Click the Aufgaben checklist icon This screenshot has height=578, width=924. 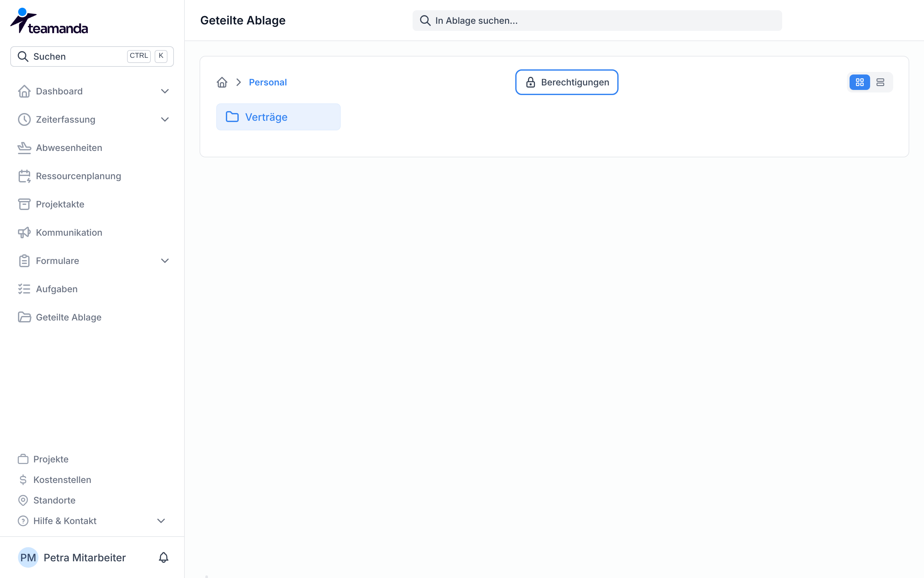24,289
